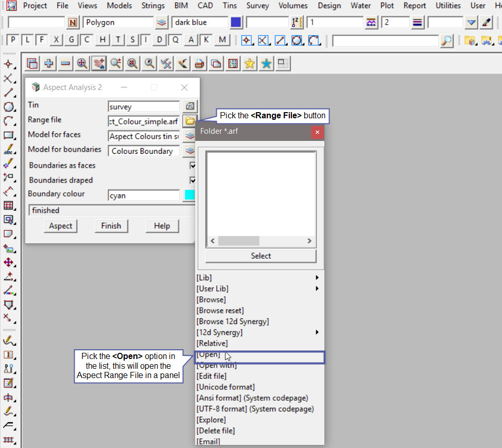Toggle the Boundaries draped checkbox
Screen dimensions: 502x448
[193, 181]
